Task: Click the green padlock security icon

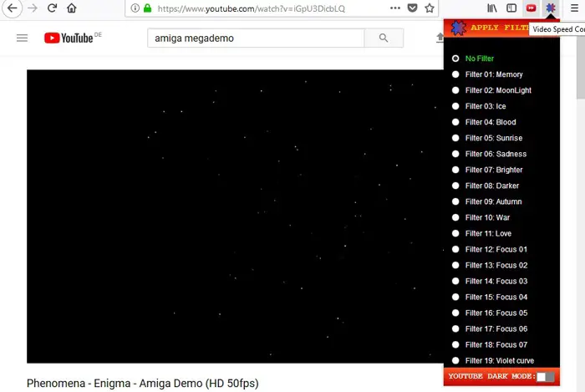Action: (148, 8)
